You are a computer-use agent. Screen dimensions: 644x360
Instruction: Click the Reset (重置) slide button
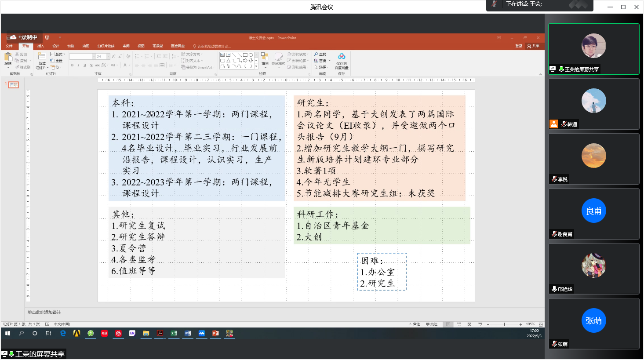pyautogui.click(x=57, y=61)
